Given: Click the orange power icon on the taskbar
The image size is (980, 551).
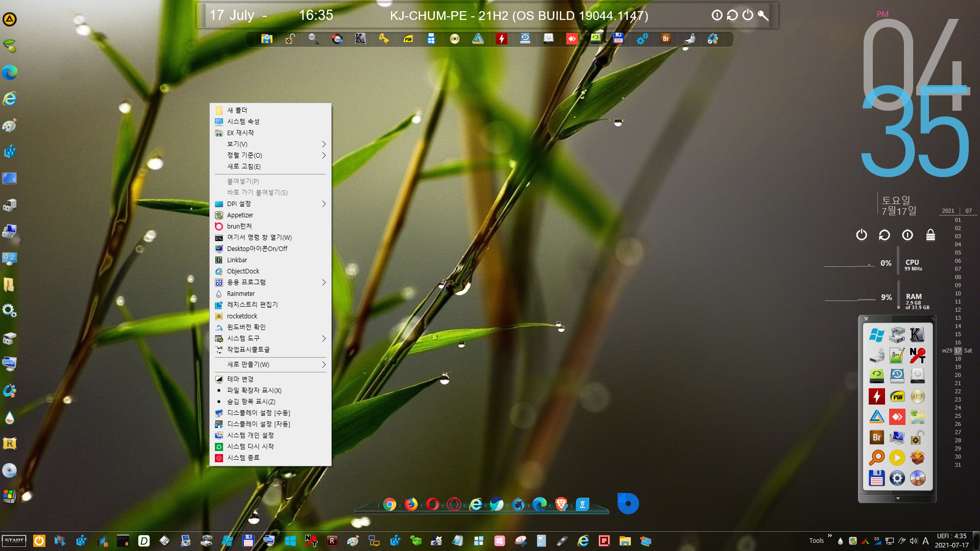Looking at the screenshot, I should point(39,541).
